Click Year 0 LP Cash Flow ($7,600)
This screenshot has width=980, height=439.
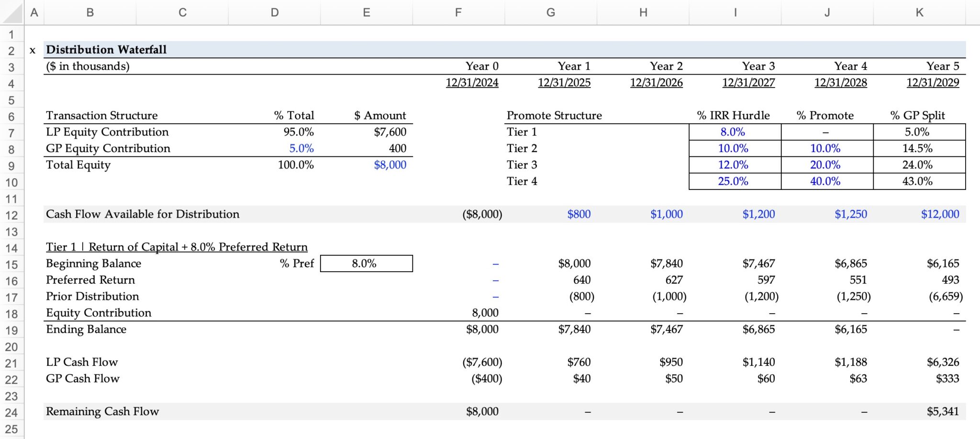(482, 362)
